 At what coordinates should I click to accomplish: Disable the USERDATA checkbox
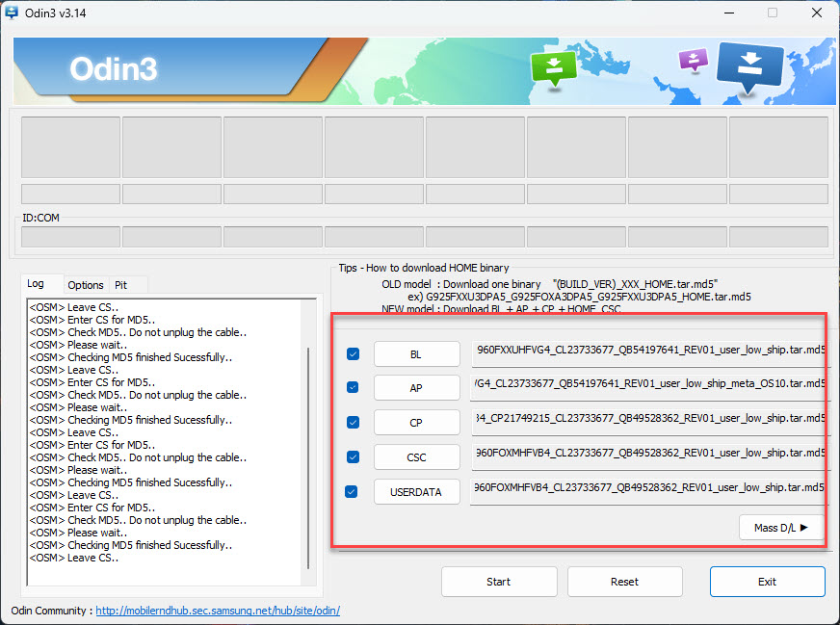pos(353,491)
